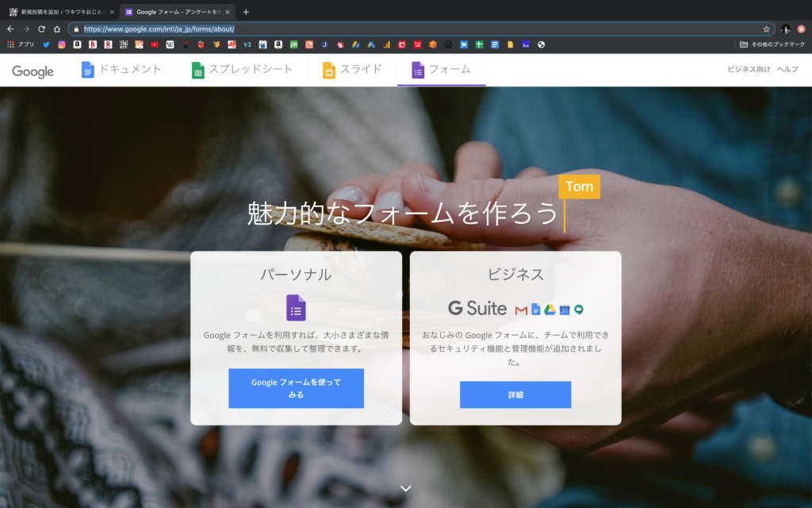
Task: Go to the browser home page icon
Action: (x=57, y=29)
